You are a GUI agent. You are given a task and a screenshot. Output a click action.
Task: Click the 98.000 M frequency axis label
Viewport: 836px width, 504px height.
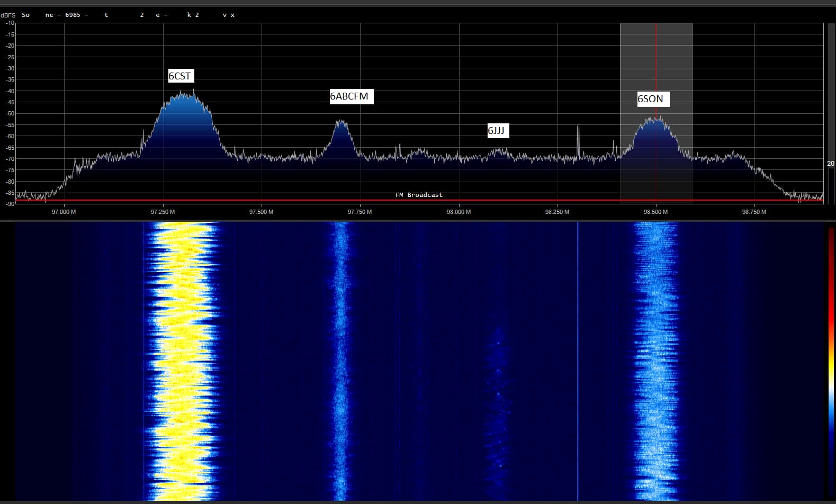coord(459,212)
